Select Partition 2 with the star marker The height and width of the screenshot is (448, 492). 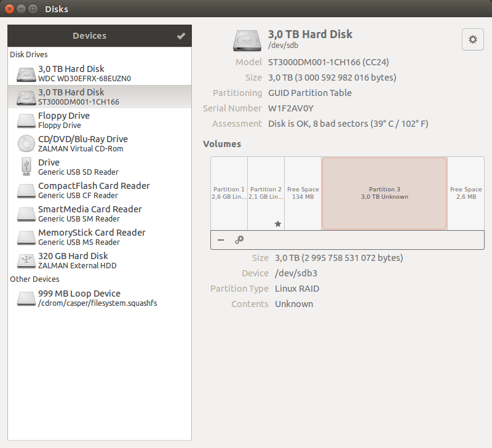point(266,193)
